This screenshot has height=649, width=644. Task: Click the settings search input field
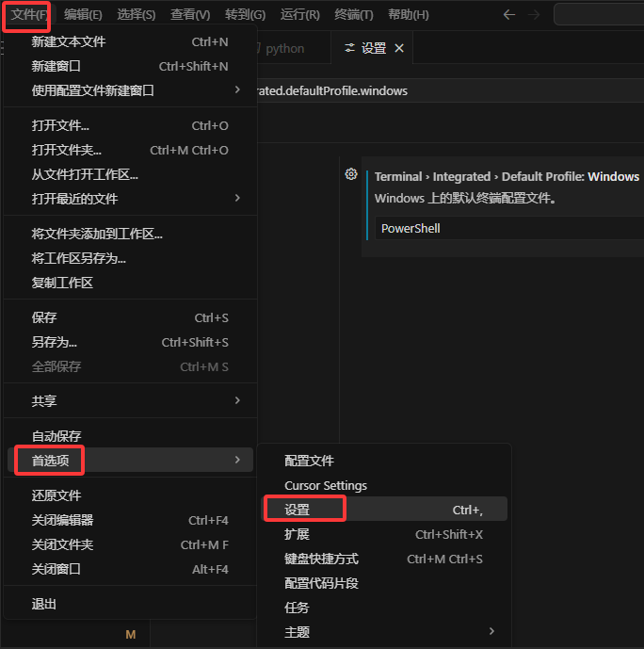[450, 90]
